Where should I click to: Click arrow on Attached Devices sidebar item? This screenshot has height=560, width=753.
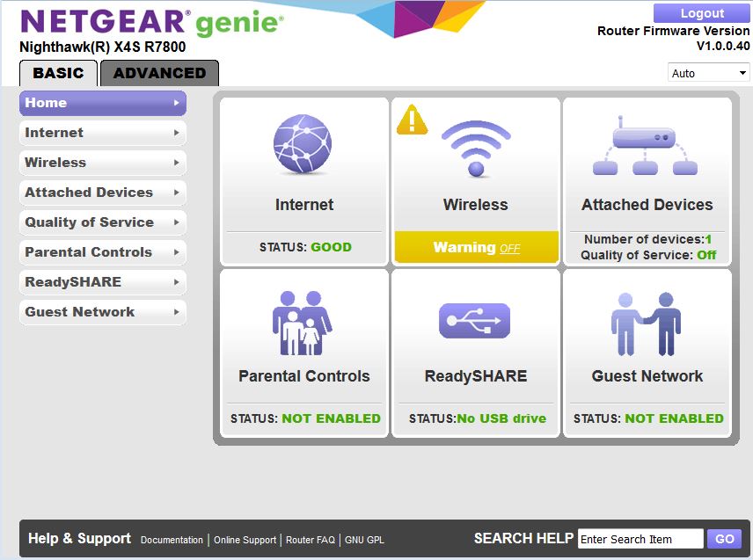(176, 193)
